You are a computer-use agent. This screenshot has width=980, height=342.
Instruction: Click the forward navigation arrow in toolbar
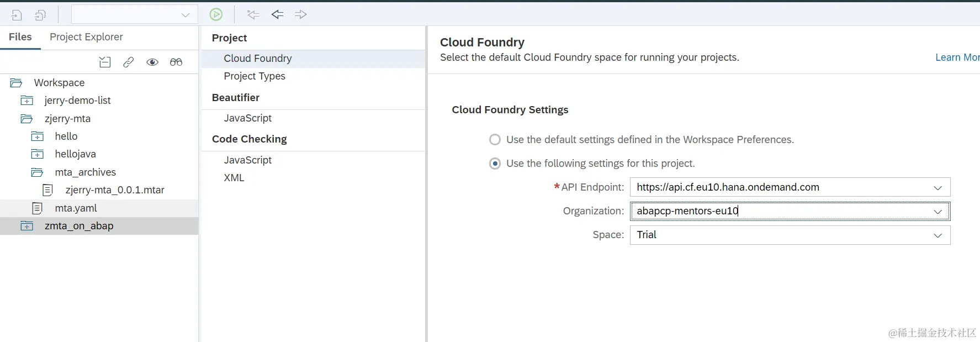point(301,14)
